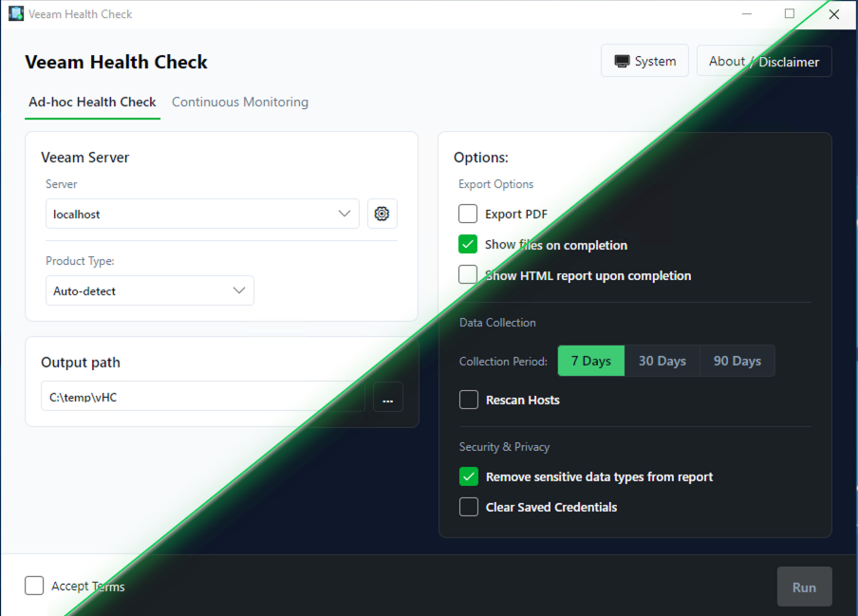Enable Export PDF checkbox

(x=468, y=214)
